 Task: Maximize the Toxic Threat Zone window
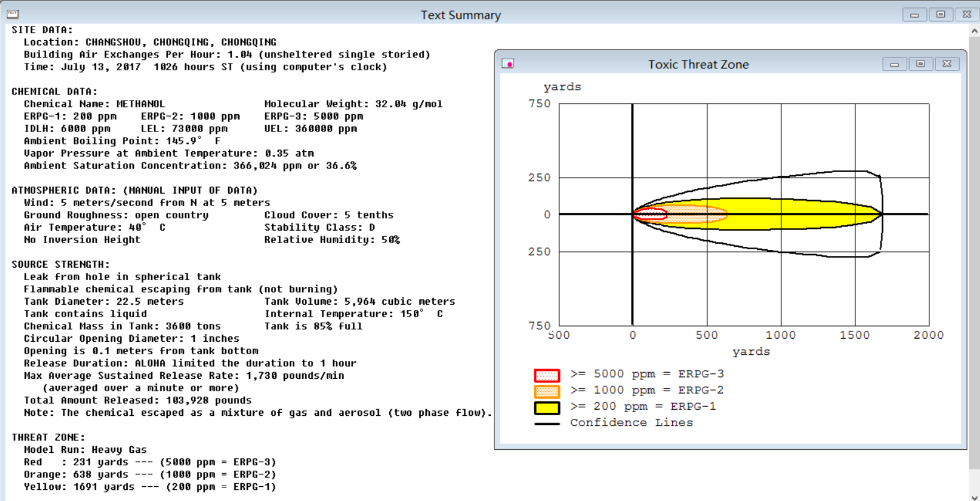(920, 64)
